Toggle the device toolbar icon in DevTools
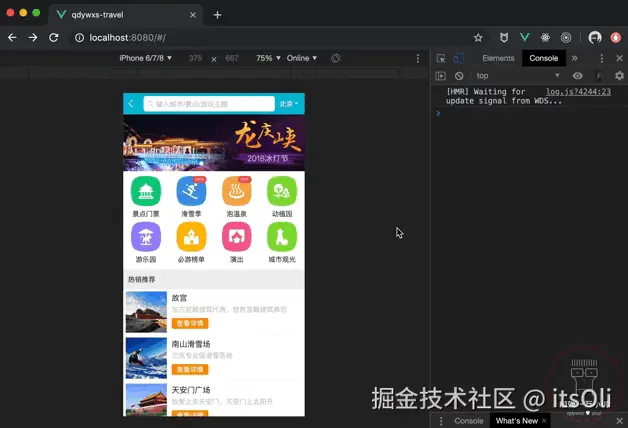Screen dimensions: 628x428 459,58
